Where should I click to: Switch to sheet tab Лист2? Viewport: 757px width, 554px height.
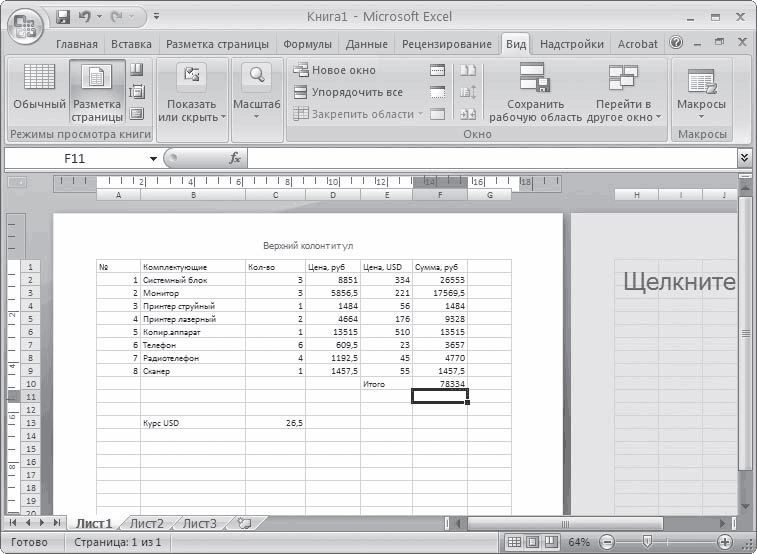[147, 523]
